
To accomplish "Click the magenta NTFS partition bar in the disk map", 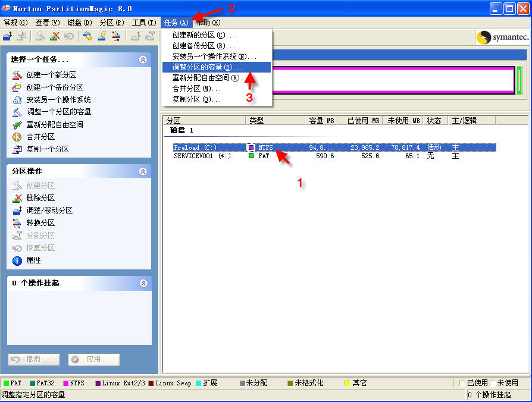I will point(393,80).
